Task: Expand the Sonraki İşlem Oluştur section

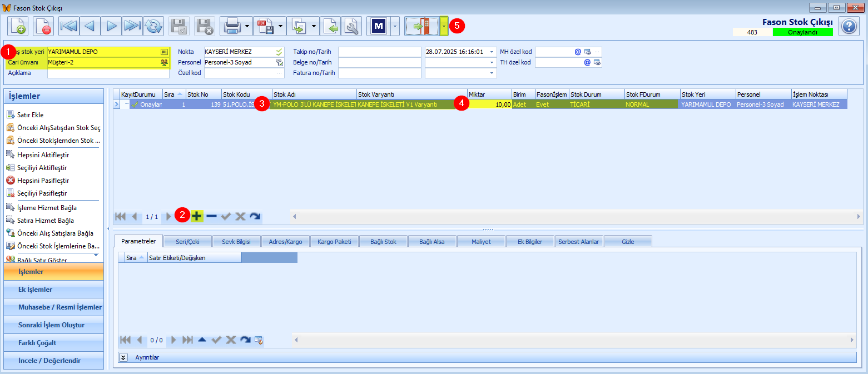Action: (53, 325)
